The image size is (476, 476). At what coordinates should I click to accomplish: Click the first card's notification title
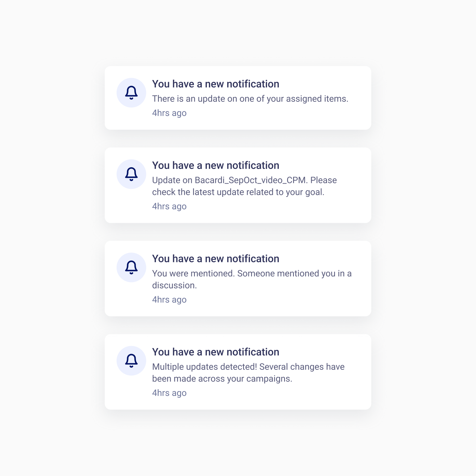216,84
